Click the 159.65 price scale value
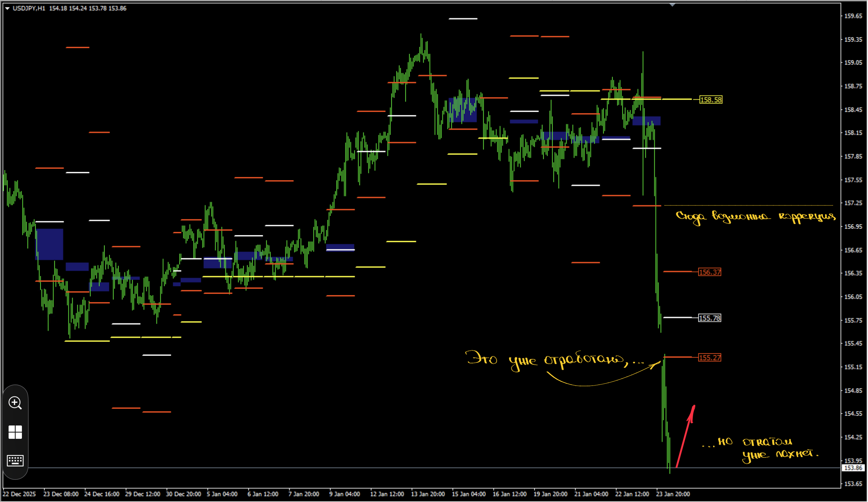 [x=852, y=16]
